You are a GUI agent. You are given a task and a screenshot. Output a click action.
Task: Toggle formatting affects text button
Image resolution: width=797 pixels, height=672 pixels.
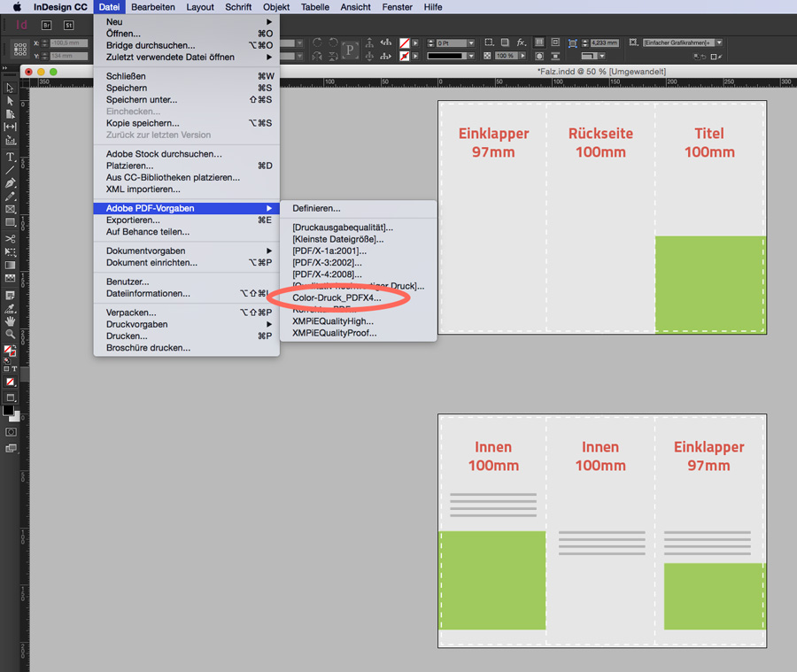click(14, 368)
